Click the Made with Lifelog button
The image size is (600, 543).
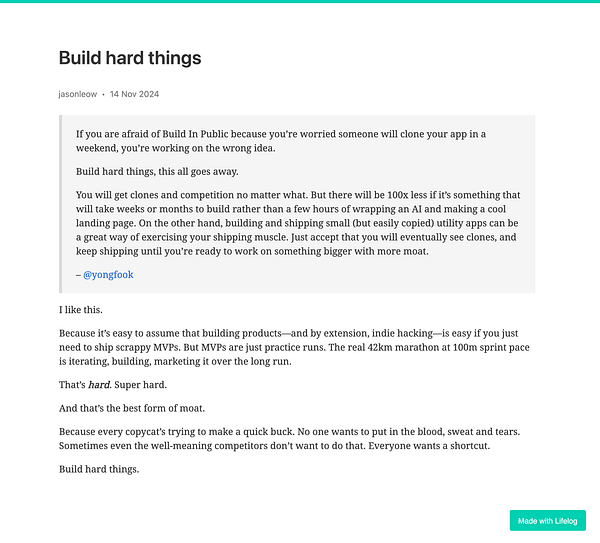pos(548,520)
